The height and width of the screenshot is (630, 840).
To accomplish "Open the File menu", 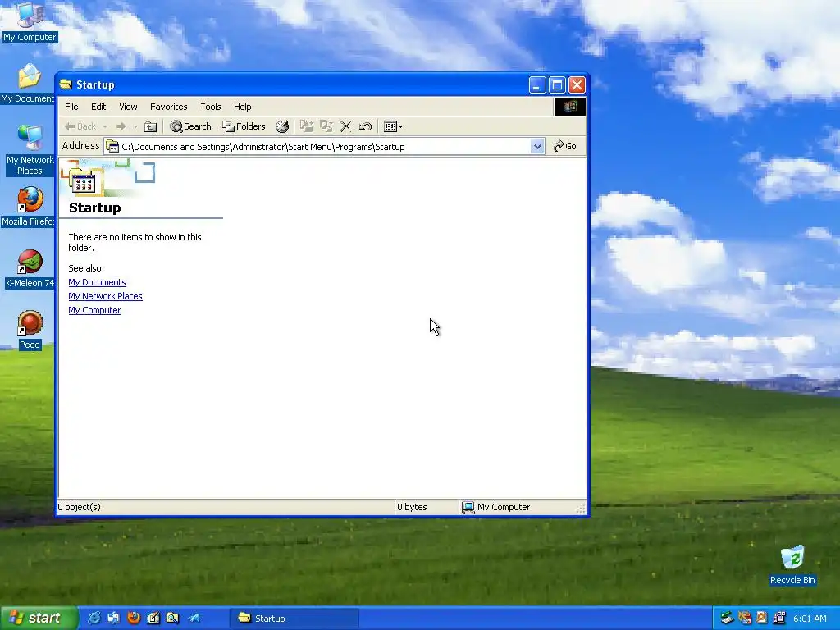I will 71,107.
